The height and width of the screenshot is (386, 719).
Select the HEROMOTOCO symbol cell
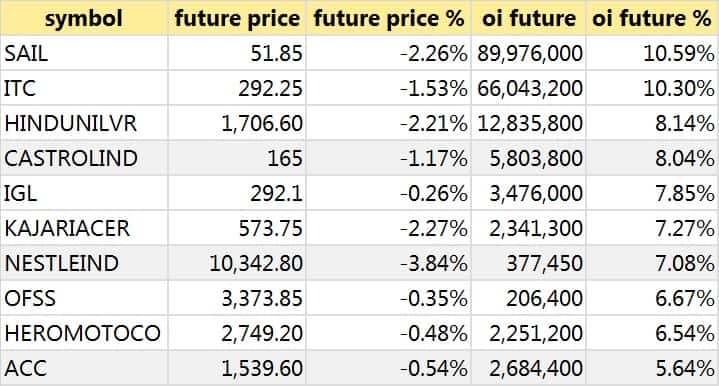point(84,333)
